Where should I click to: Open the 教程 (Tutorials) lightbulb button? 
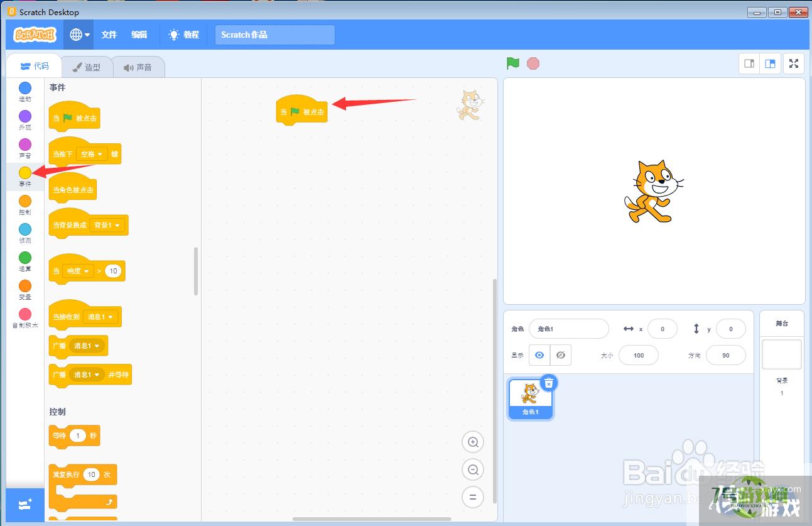(184, 35)
